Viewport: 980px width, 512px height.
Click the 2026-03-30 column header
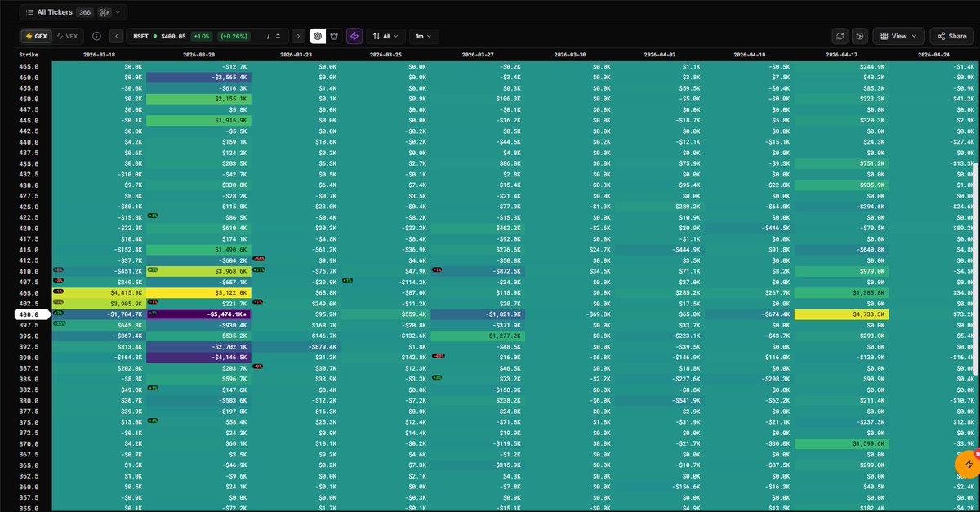coord(571,55)
